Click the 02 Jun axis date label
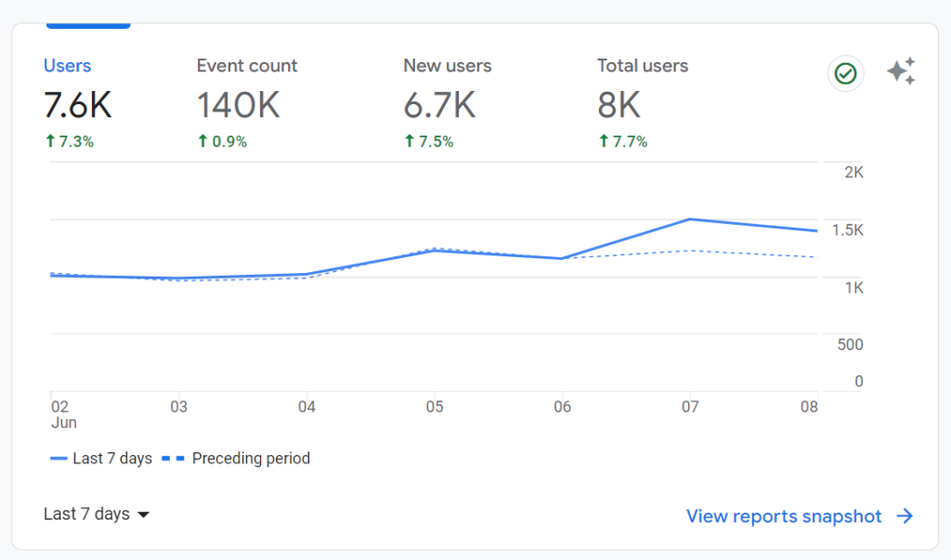This screenshot has height=560, width=951. [63, 414]
